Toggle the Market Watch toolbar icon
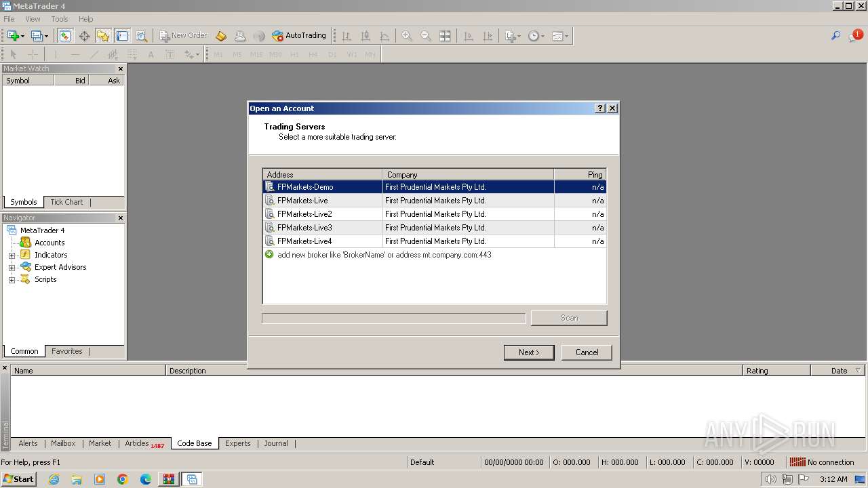The width and height of the screenshot is (868, 488). click(65, 36)
